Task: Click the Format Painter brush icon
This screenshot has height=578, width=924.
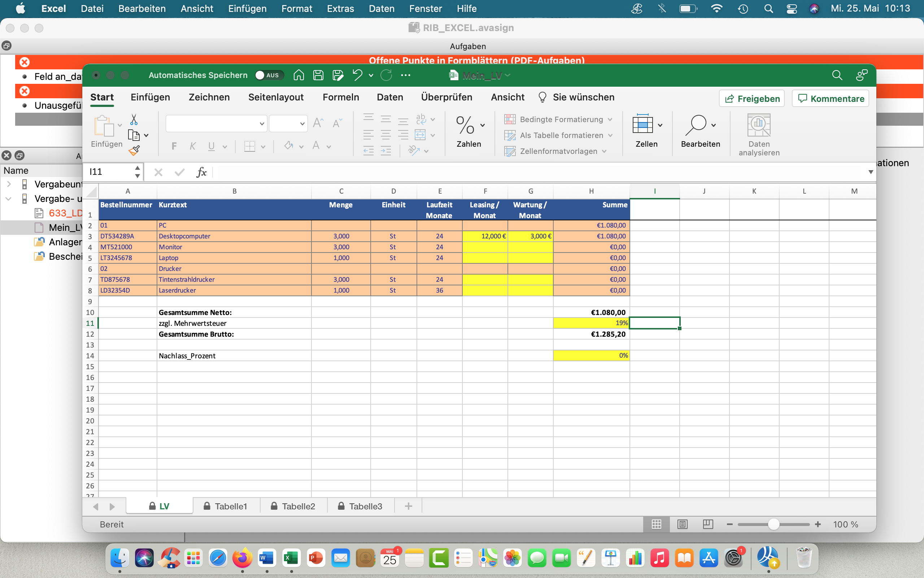Action: 134,151
